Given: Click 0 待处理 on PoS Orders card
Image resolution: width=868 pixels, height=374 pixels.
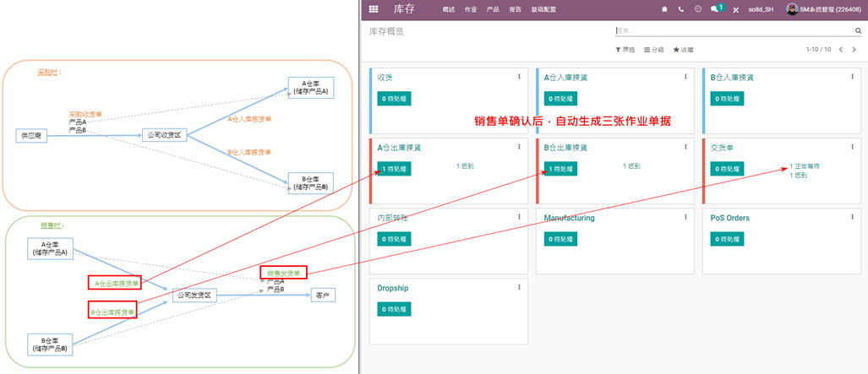Looking at the screenshot, I should [728, 239].
